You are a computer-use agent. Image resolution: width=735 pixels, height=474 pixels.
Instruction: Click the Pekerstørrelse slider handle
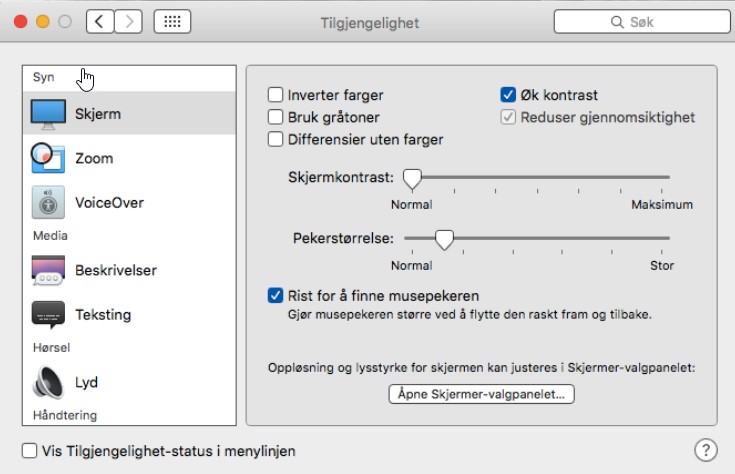pyautogui.click(x=444, y=239)
